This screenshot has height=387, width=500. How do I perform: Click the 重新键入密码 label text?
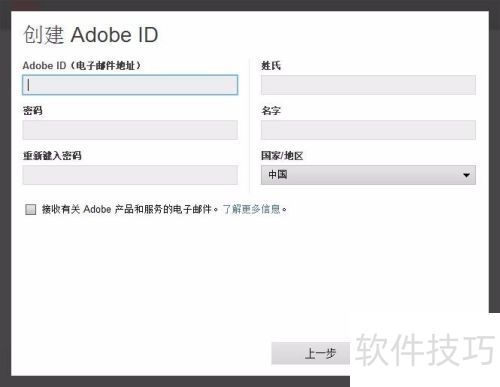pos(52,156)
